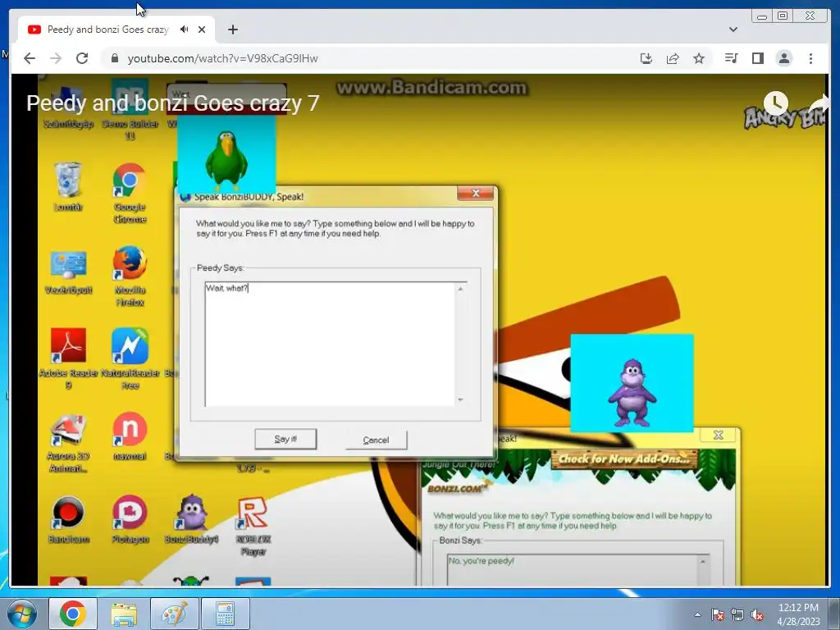Click Check for New Add-Ons banner
The width and height of the screenshot is (840, 630).
(624, 459)
